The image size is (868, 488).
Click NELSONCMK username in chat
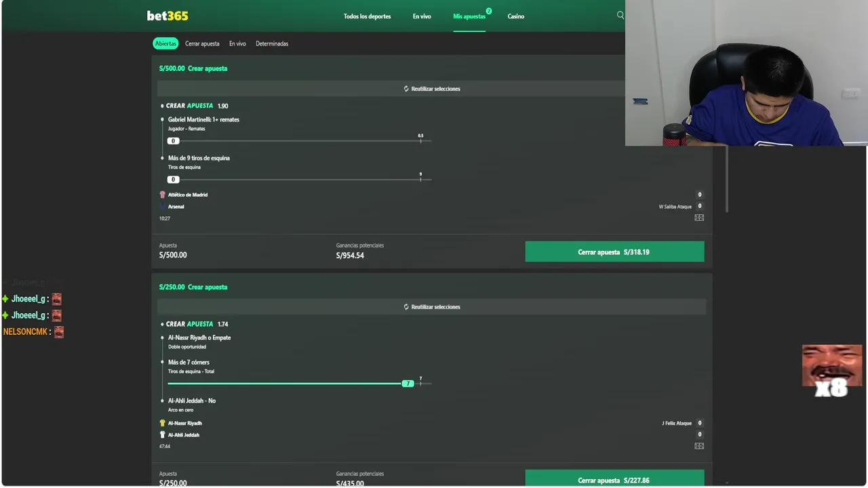pyautogui.click(x=25, y=331)
